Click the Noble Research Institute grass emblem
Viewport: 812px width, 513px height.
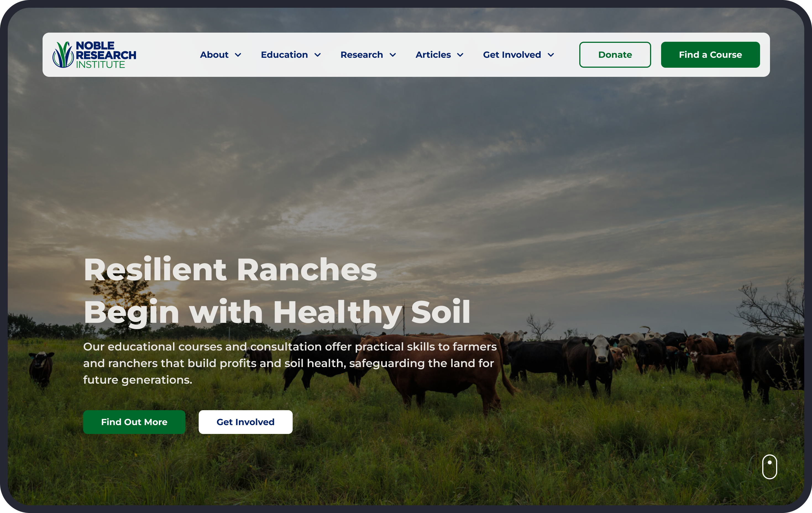pos(63,55)
